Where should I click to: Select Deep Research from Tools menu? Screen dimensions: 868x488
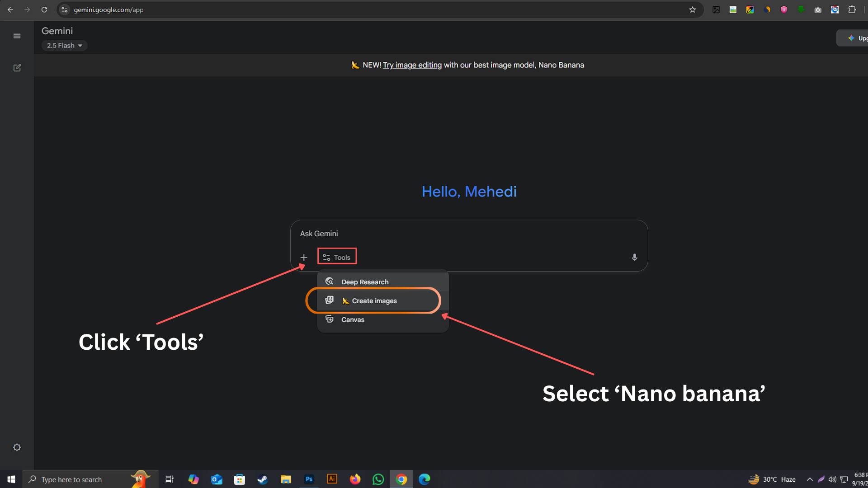click(x=364, y=282)
